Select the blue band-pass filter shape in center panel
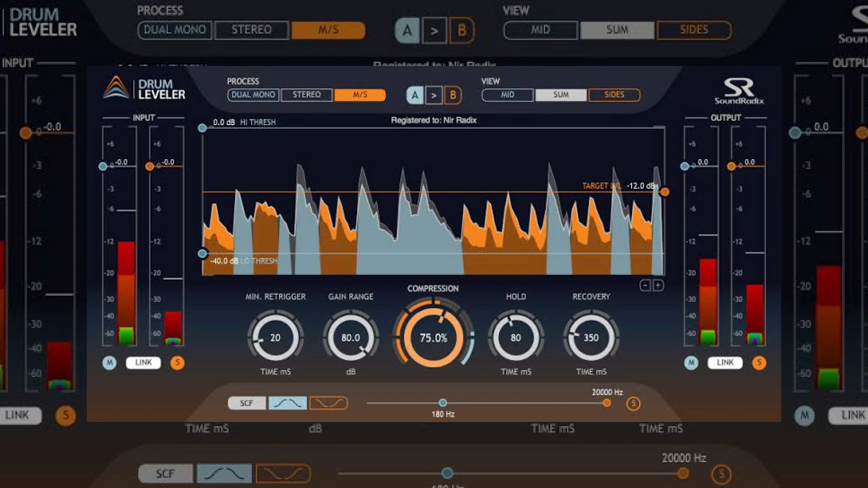 [x=288, y=403]
